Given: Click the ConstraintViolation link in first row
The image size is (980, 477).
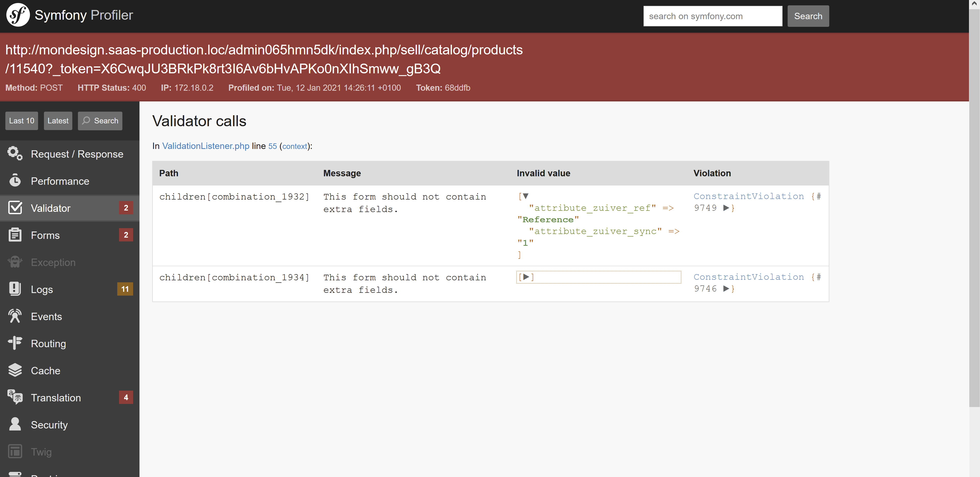Looking at the screenshot, I should pos(749,196).
